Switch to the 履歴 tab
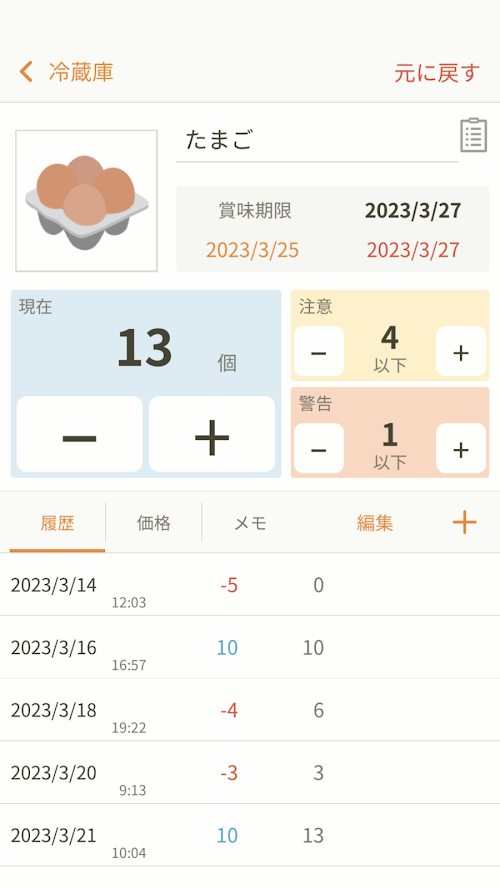The height and width of the screenshot is (889, 500). click(57, 523)
